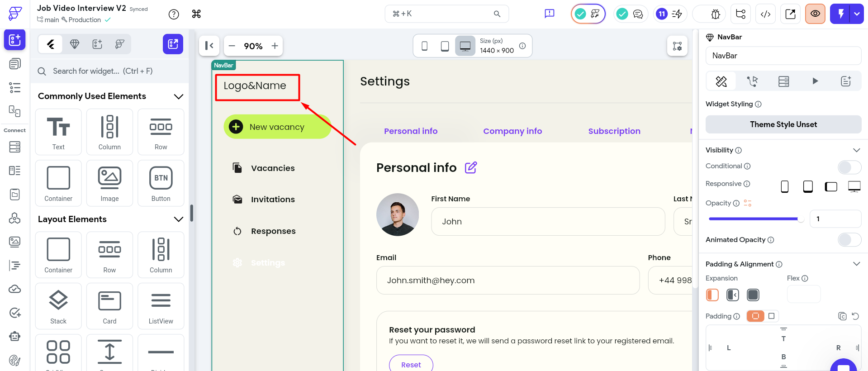This screenshot has height=371, width=868.
Task: Collapse Commonly Used Elements section
Action: click(179, 96)
